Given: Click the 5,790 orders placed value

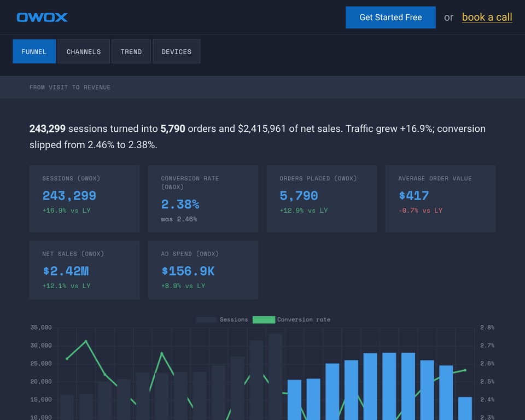Looking at the screenshot, I should (x=299, y=196).
